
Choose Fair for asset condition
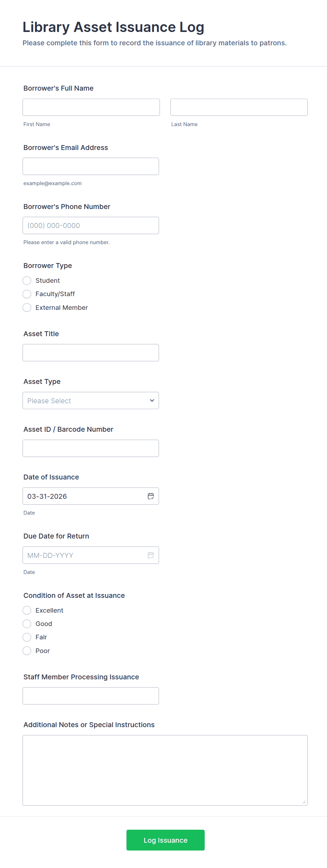tap(27, 637)
